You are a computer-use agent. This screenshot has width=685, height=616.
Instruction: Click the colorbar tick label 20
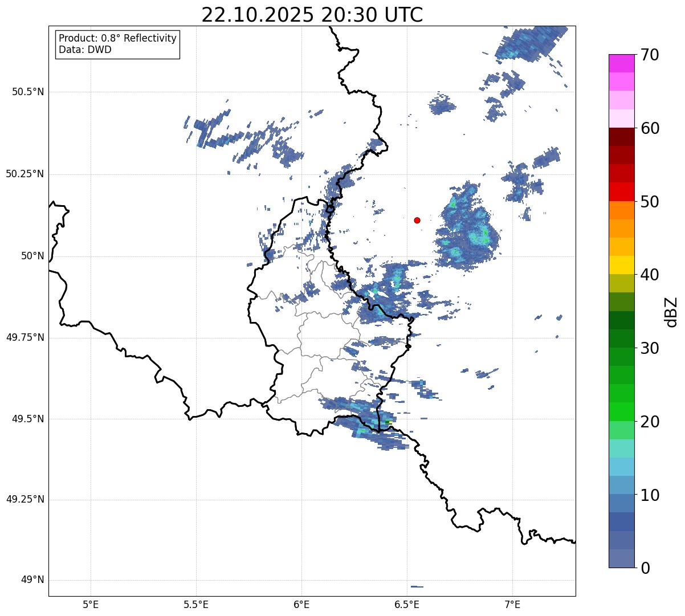649,422
